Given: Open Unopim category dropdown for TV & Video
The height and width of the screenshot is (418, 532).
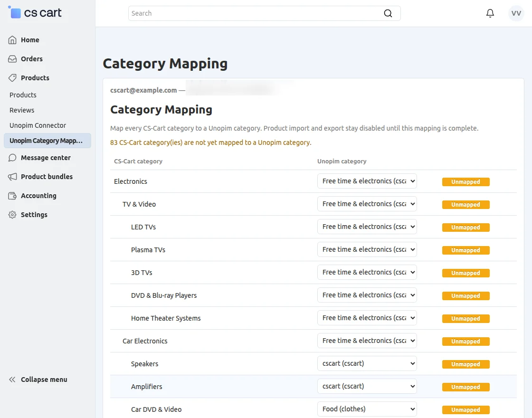Looking at the screenshot, I should pos(367,204).
